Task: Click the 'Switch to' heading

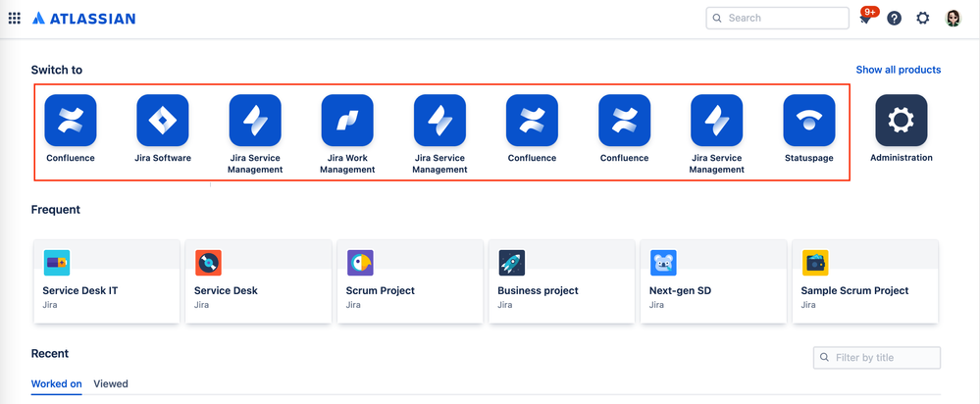Action: 57,70
